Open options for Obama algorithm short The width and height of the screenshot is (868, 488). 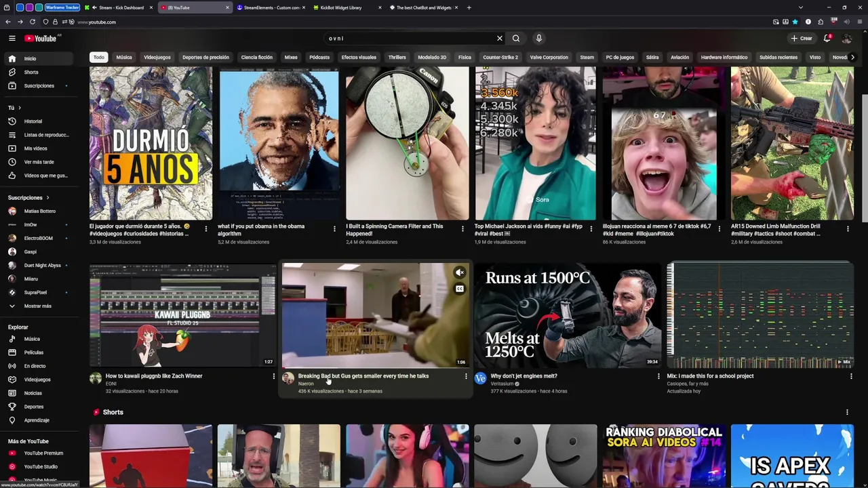click(334, 229)
